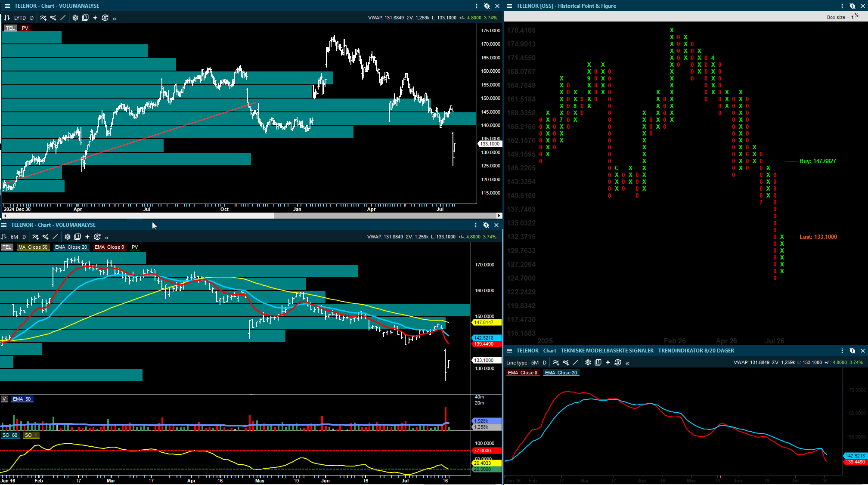Image resolution: width=868 pixels, height=485 pixels.
Task: Change bar chart type in bottom chart
Action: tap(3, 237)
